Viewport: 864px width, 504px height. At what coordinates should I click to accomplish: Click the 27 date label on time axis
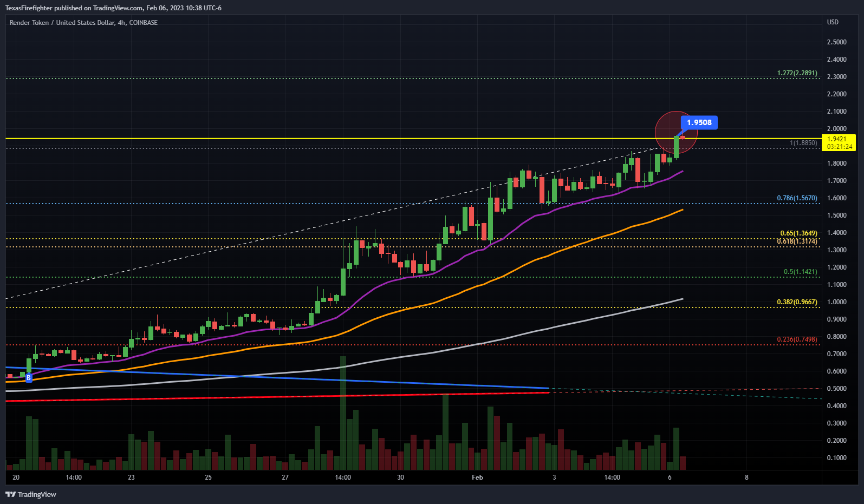(285, 477)
